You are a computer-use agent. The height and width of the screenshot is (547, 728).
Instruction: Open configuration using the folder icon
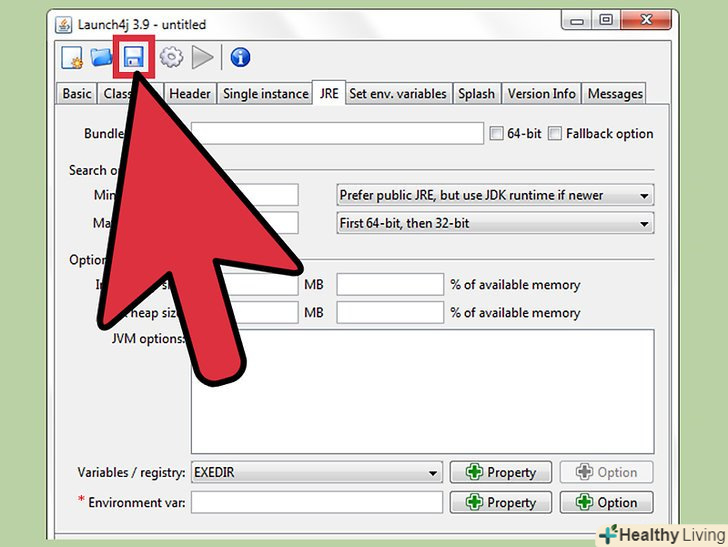tap(101, 57)
